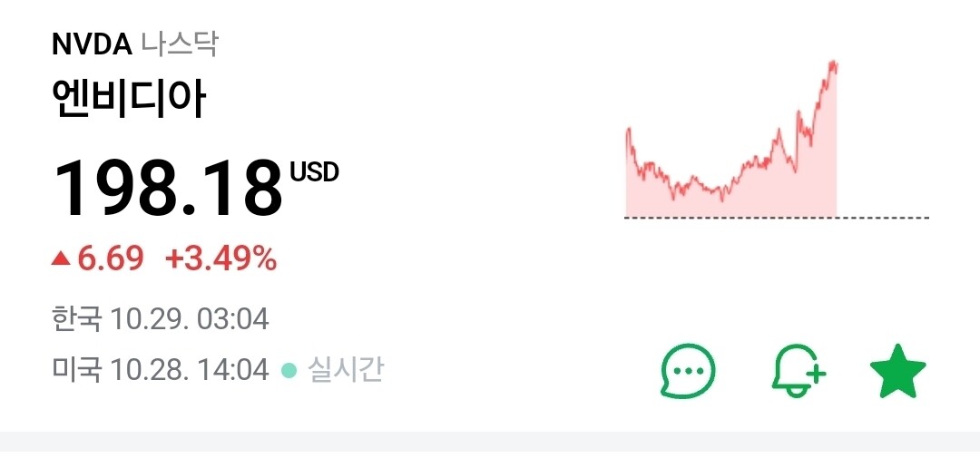Click the 6.69 price change amount
Viewport: 980px width, 458px height.
(111, 259)
